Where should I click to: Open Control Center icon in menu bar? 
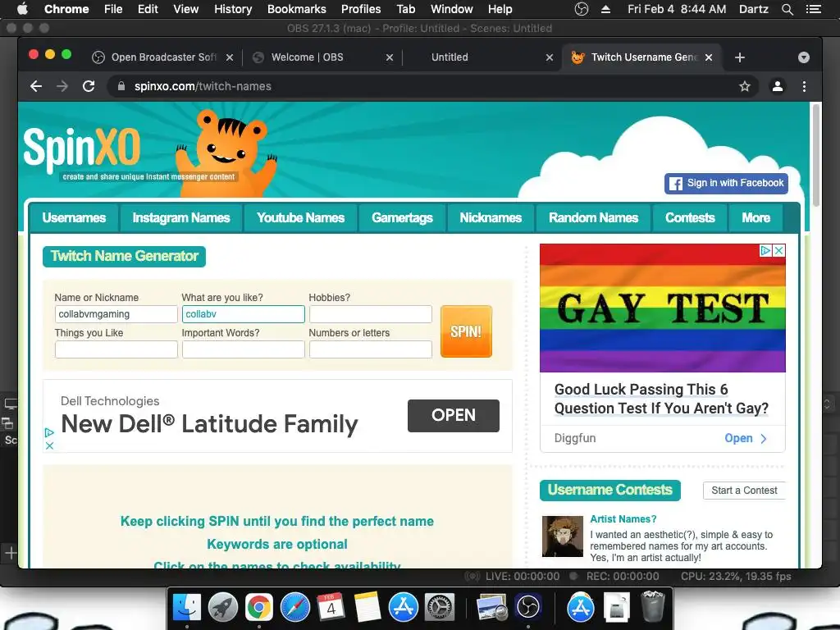coord(814,9)
